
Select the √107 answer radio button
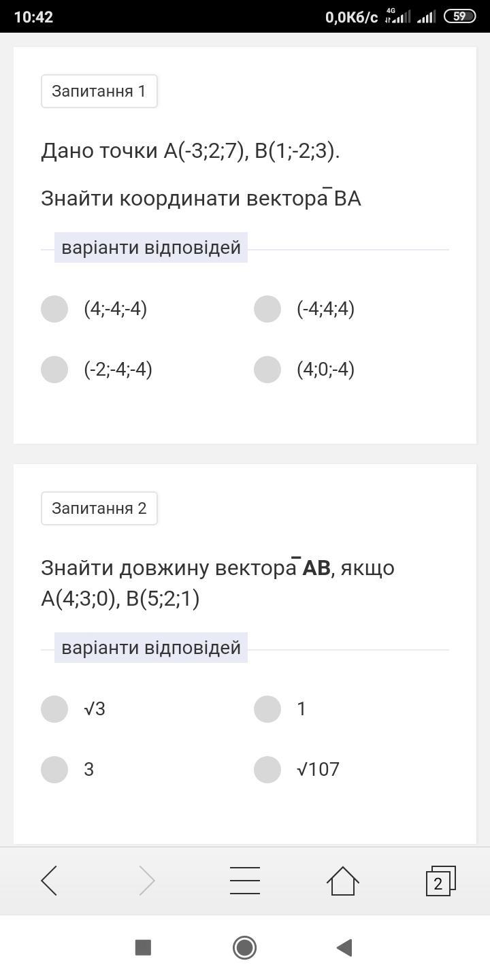point(267,770)
